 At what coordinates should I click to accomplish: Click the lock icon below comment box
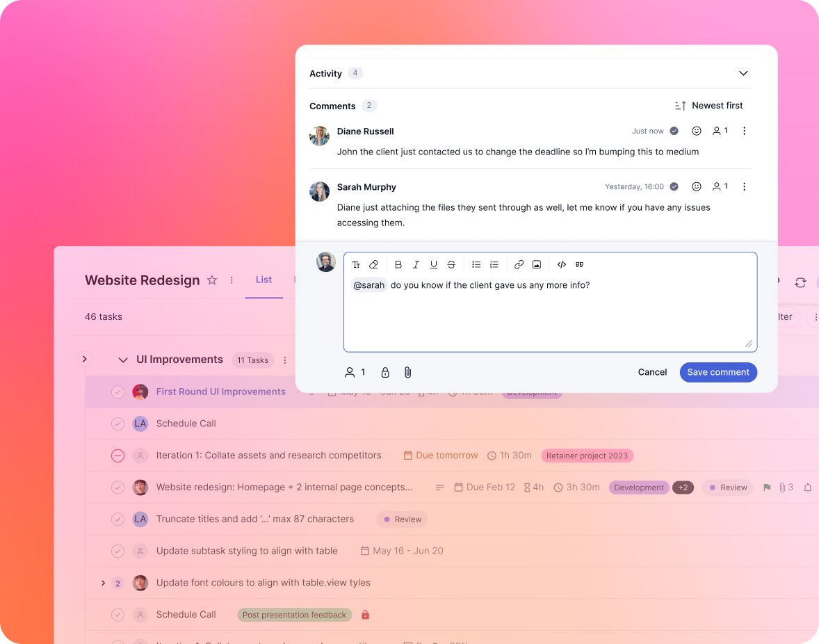click(x=385, y=372)
